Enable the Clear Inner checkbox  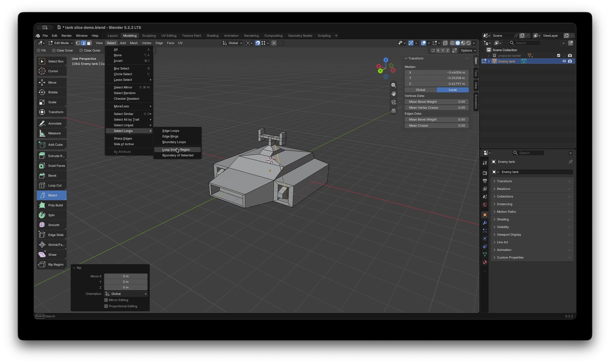point(54,51)
